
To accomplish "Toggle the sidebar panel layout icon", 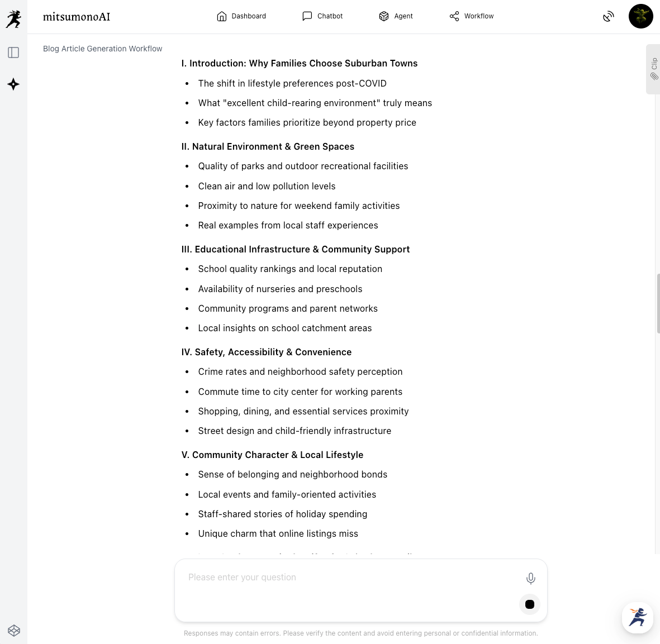I will (x=13, y=53).
